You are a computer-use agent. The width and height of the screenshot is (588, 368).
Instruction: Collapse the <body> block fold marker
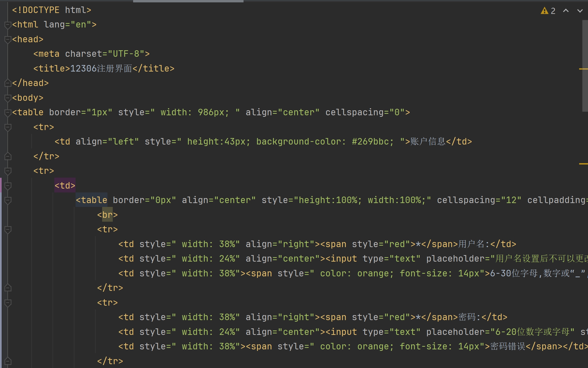click(x=8, y=98)
